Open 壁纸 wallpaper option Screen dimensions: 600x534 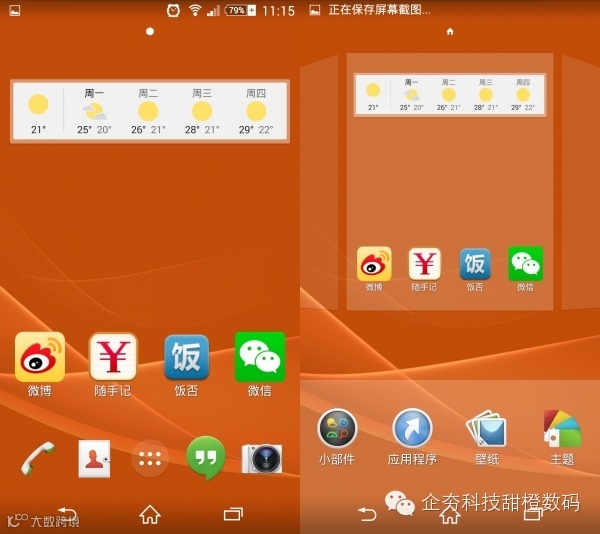[487, 437]
